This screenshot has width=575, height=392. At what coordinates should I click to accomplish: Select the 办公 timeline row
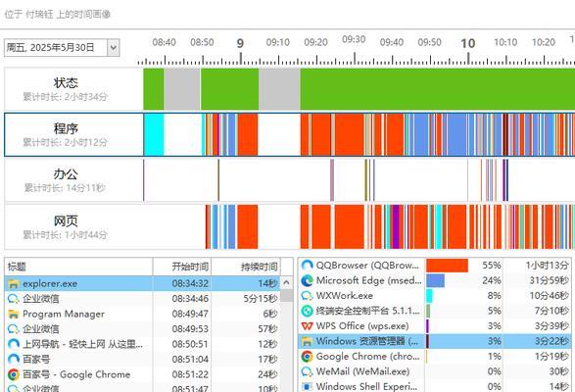[x=289, y=180]
